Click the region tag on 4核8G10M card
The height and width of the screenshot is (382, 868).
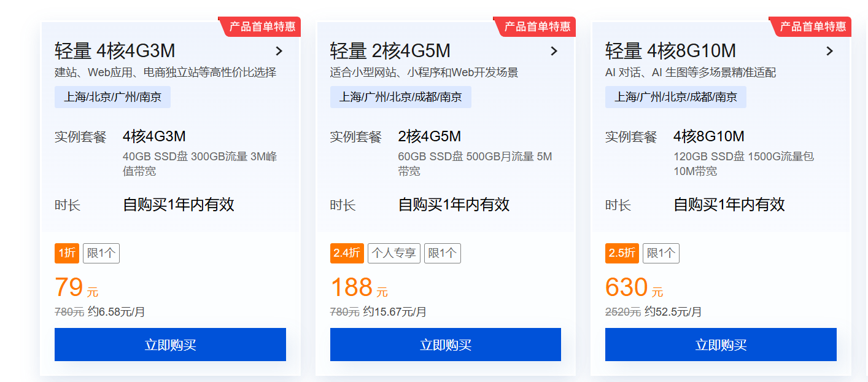pos(675,97)
